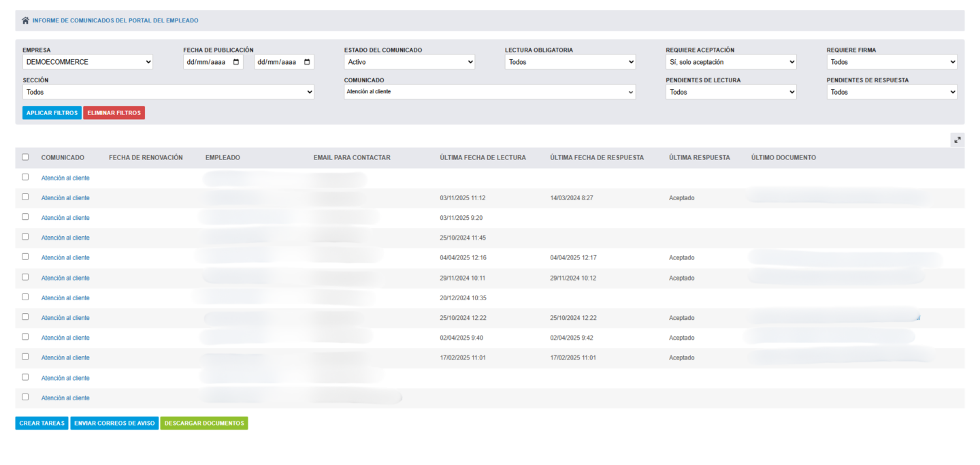The width and height of the screenshot is (980, 465).
Task: Select checkbox for row read 04/04/2025 12:16
Action: point(25,257)
